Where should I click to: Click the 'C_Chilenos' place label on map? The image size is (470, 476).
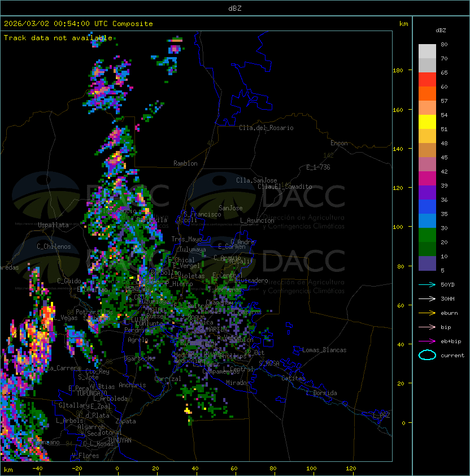point(54,246)
